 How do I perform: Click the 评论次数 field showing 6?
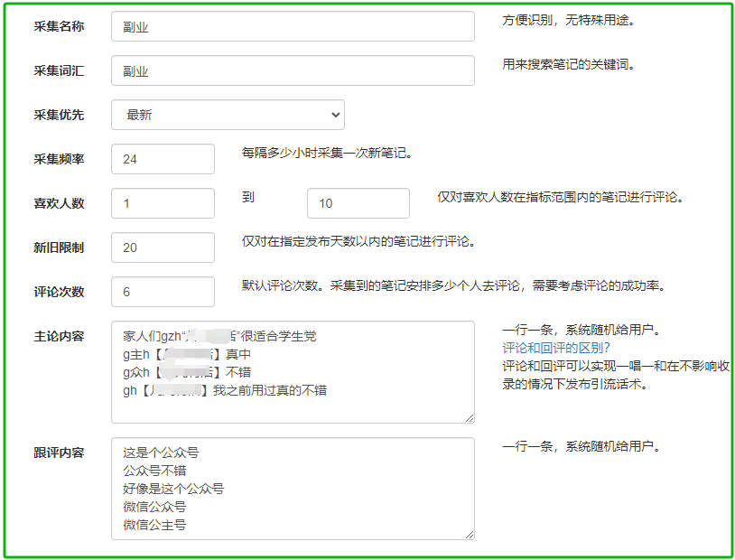pos(163,292)
